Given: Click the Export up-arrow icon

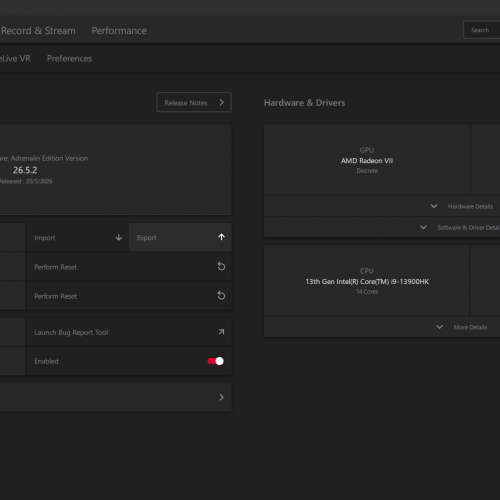Looking at the screenshot, I should [221, 237].
